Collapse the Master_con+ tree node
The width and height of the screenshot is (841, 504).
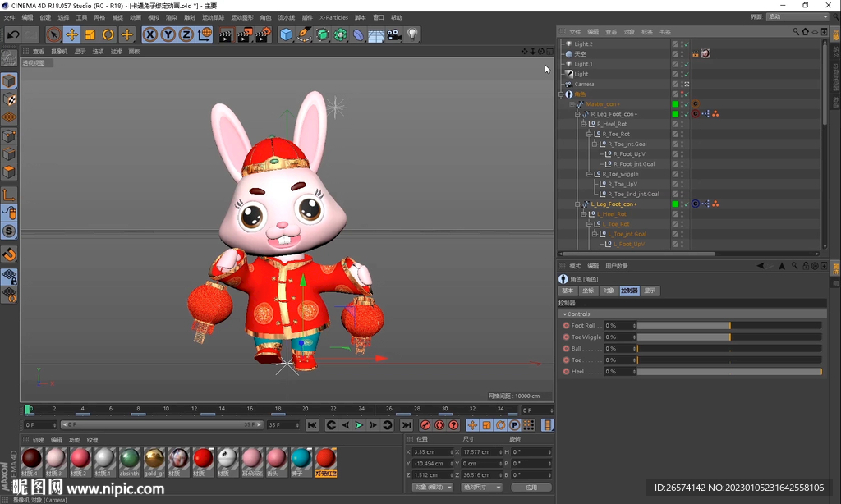point(572,104)
